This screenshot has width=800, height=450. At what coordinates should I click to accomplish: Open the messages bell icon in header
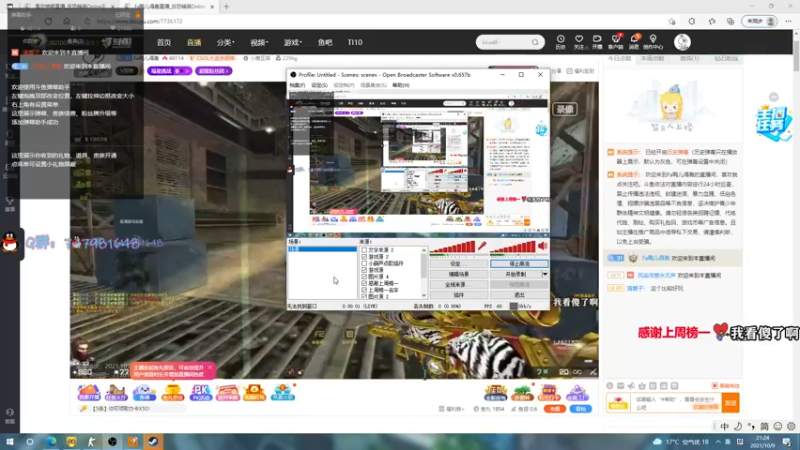tap(634, 42)
